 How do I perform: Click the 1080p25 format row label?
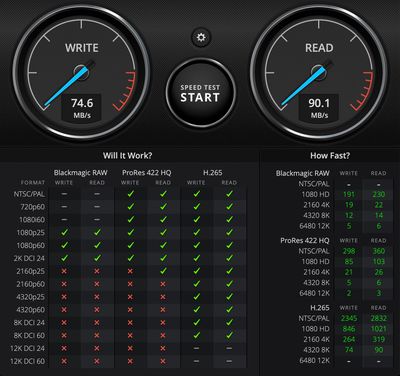[x=31, y=233]
